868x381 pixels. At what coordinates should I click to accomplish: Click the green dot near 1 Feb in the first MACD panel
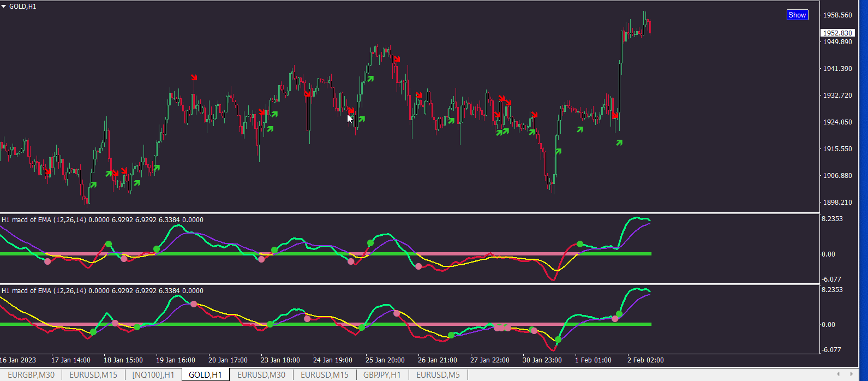pos(580,244)
